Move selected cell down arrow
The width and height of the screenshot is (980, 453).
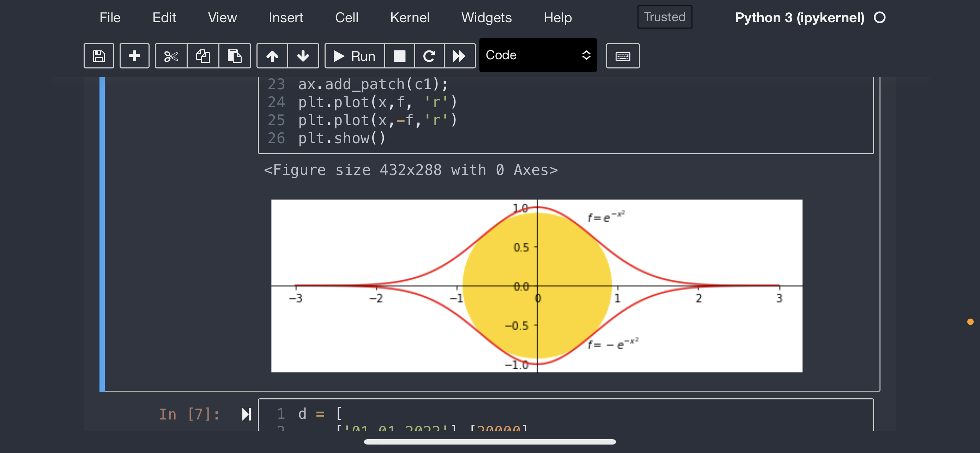pyautogui.click(x=303, y=56)
